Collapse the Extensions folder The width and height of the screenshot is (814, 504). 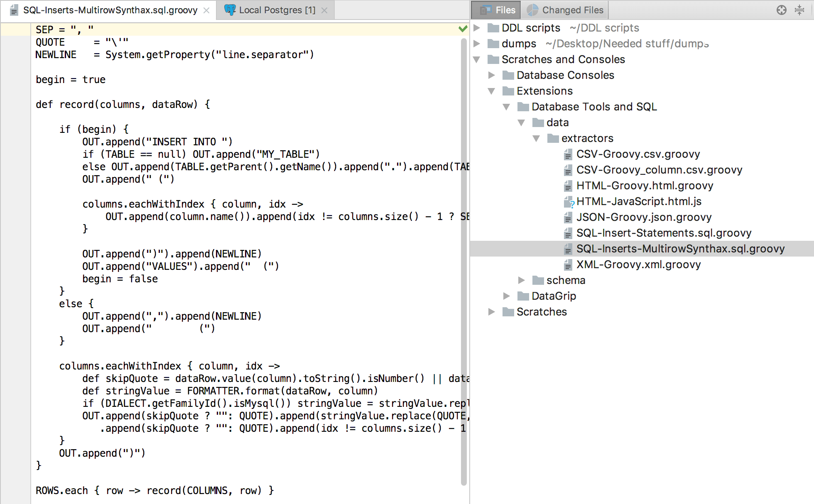492,91
